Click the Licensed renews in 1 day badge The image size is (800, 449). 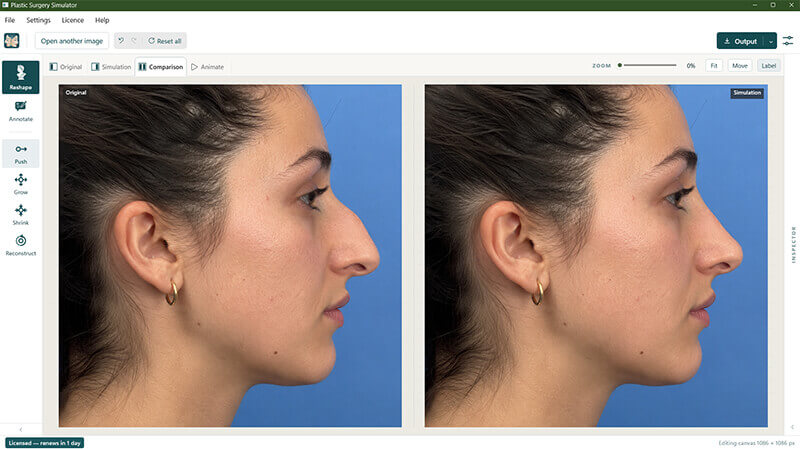[x=44, y=443]
